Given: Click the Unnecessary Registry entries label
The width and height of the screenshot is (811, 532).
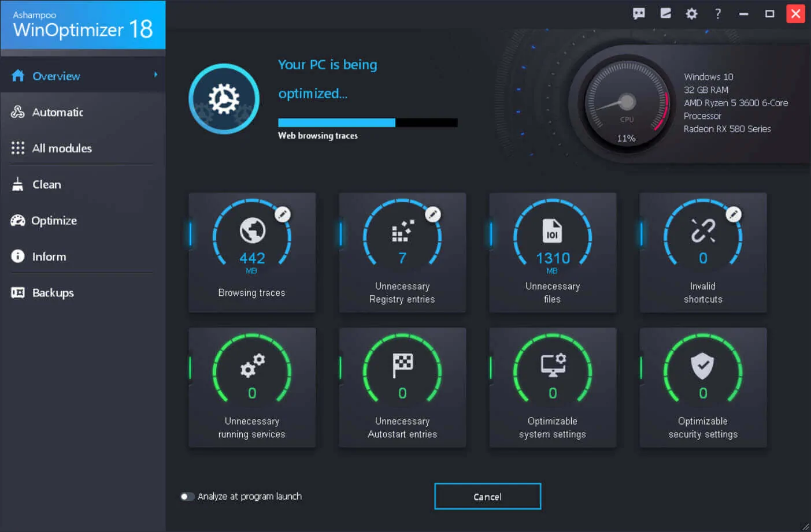Looking at the screenshot, I should click(x=402, y=292).
